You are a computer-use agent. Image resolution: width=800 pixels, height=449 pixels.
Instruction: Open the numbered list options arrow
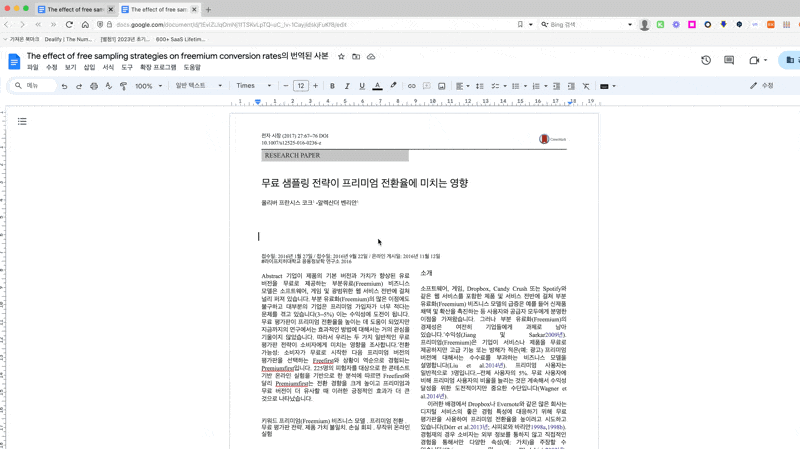[546, 86]
